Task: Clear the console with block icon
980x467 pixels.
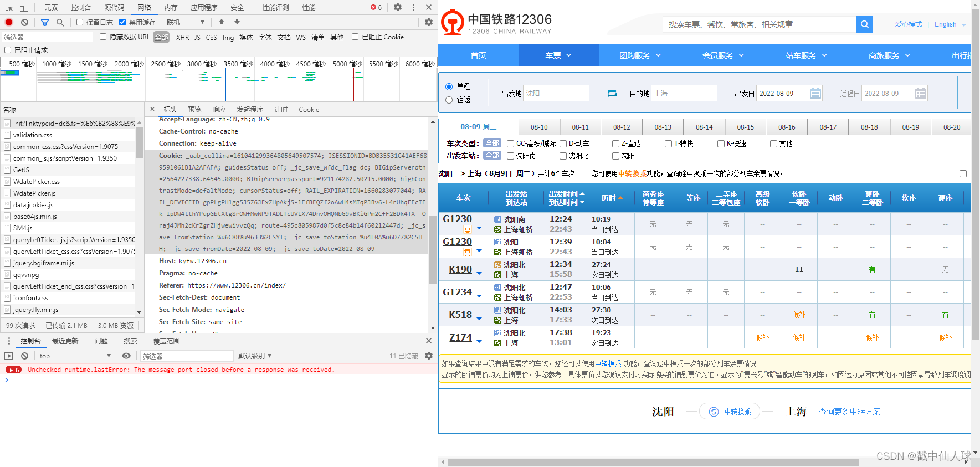Action: pyautogui.click(x=24, y=356)
